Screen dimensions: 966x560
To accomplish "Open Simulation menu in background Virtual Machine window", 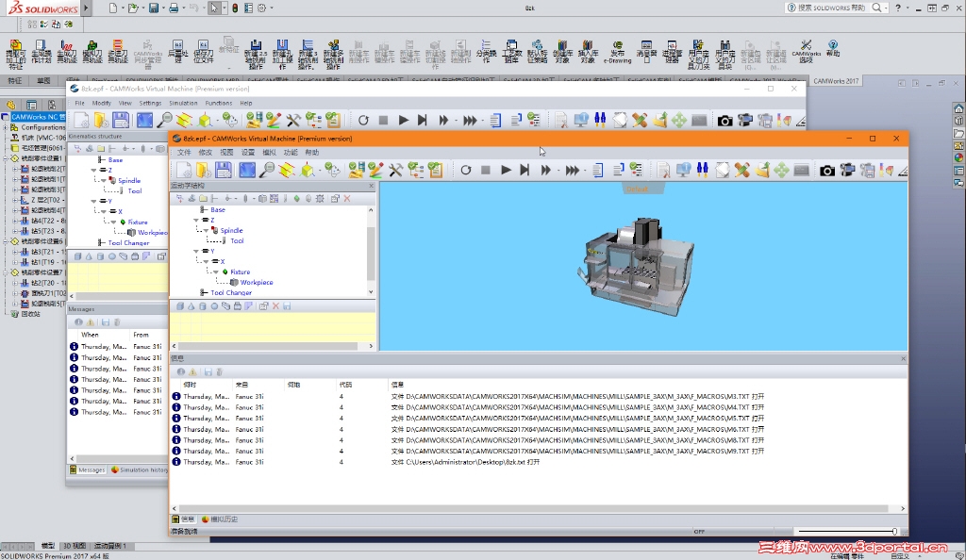I will pos(183,104).
